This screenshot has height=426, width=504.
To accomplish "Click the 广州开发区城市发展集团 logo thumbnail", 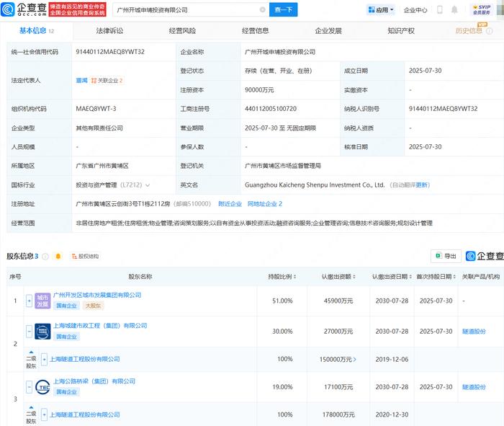I will (x=42, y=301).
